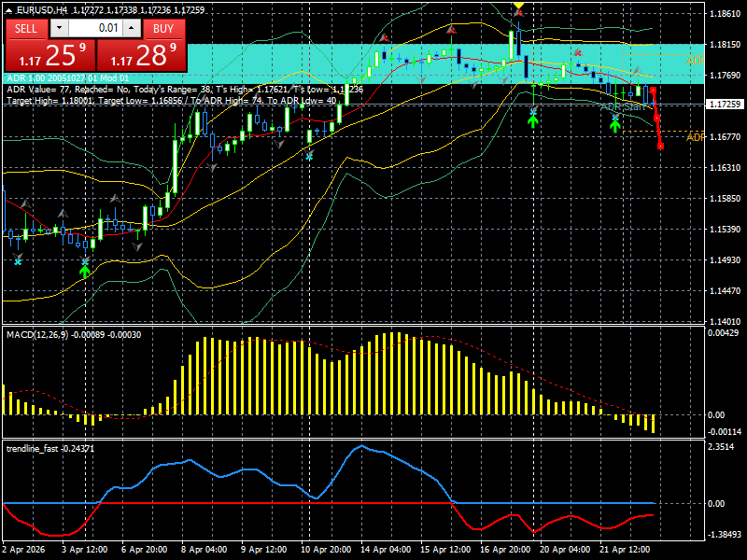Click the 1.18610 price scale label
This screenshot has height=560, width=747.
pyautogui.click(x=726, y=14)
